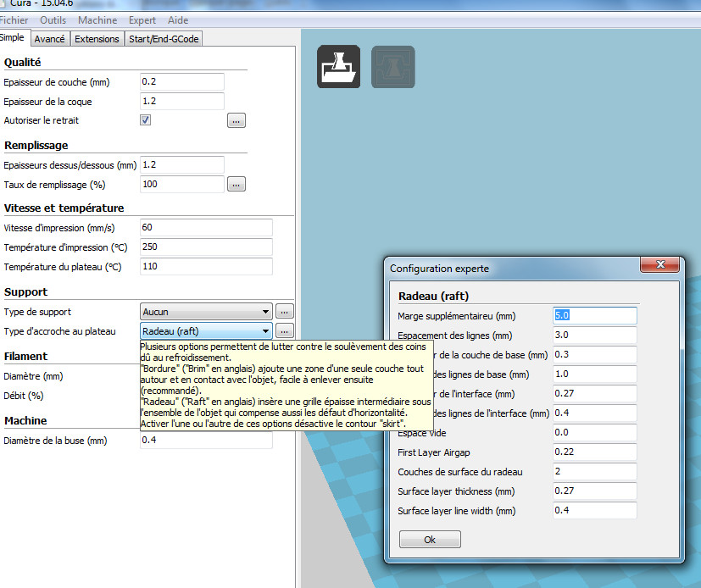The width and height of the screenshot is (701, 588).
Task: Open infill settings ellipsis button
Action: [236, 184]
